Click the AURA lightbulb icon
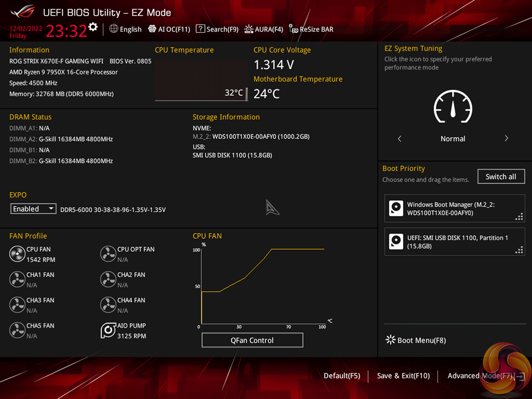This screenshot has width=532, height=399. [249, 29]
